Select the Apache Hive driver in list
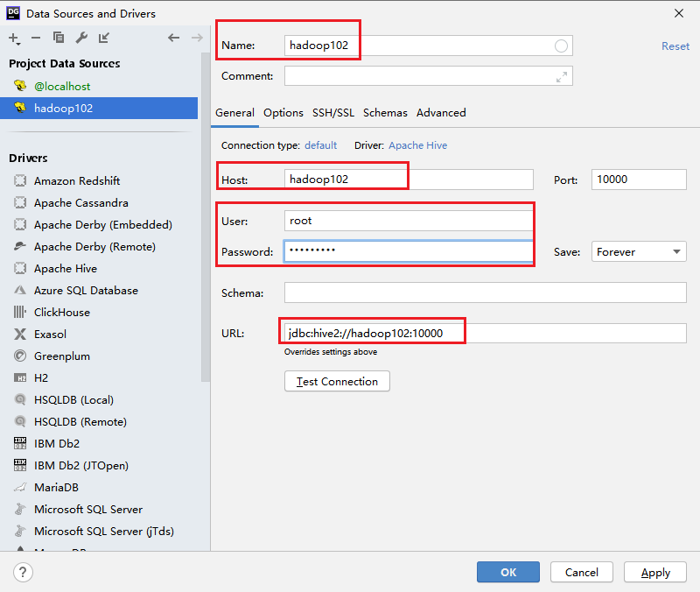Viewport: 700px width, 592px height. [x=99, y=269]
